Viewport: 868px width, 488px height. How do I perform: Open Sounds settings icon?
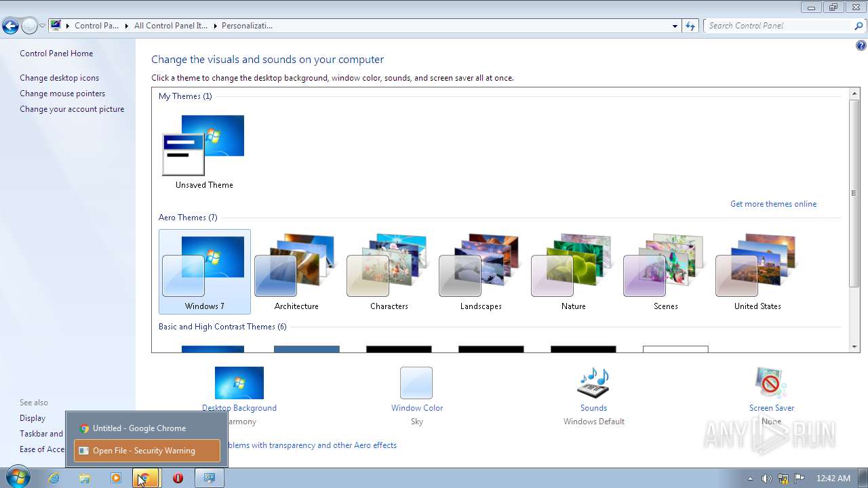[593, 383]
